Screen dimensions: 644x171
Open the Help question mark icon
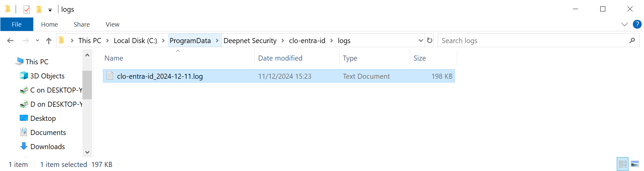[x=637, y=24]
